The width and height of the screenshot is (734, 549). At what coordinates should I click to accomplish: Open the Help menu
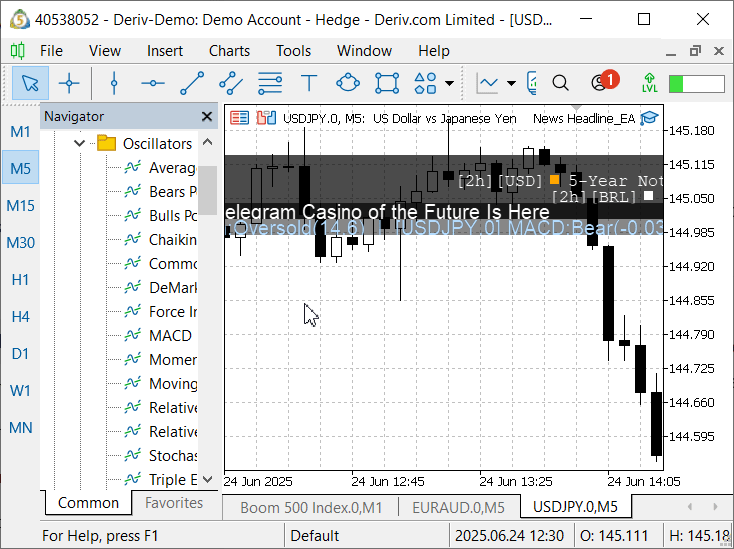click(x=434, y=51)
